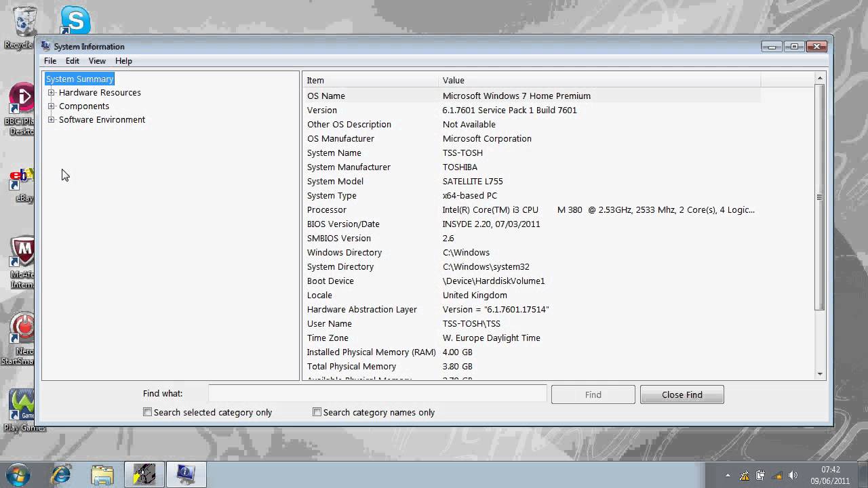Select the Time Zone row
This screenshot has height=488, width=868.
(x=532, y=338)
